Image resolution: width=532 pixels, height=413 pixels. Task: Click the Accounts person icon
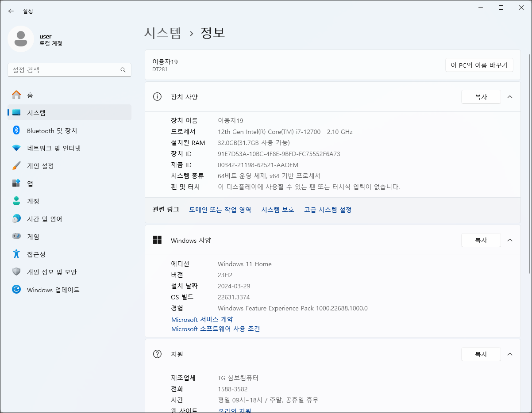click(x=16, y=201)
